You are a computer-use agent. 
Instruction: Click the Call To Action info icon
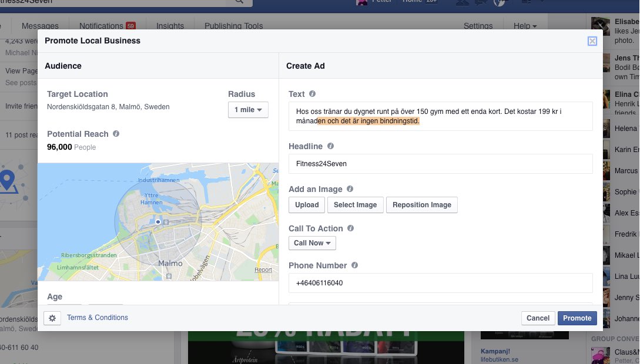pyautogui.click(x=350, y=228)
